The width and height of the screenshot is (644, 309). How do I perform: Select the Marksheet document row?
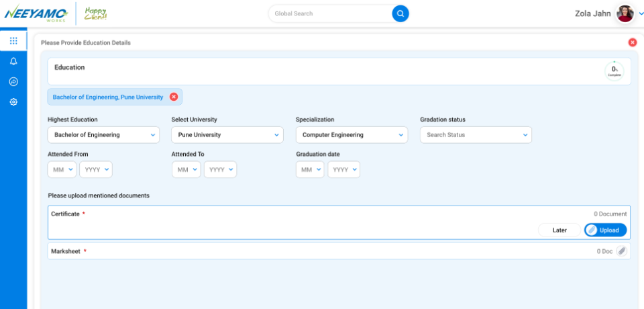point(339,251)
